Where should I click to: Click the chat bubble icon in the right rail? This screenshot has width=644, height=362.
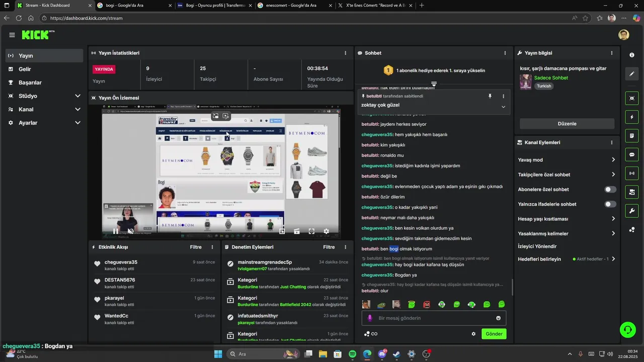pos(632,155)
